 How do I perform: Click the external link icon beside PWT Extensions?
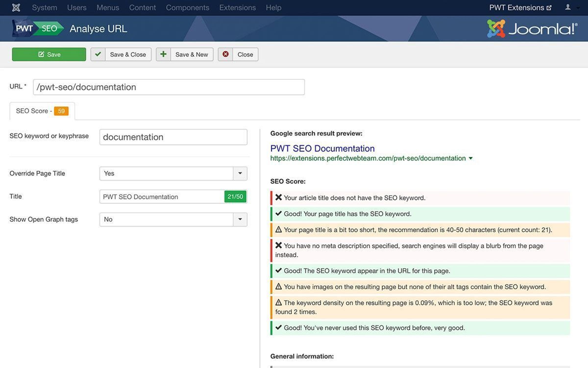pyautogui.click(x=549, y=8)
